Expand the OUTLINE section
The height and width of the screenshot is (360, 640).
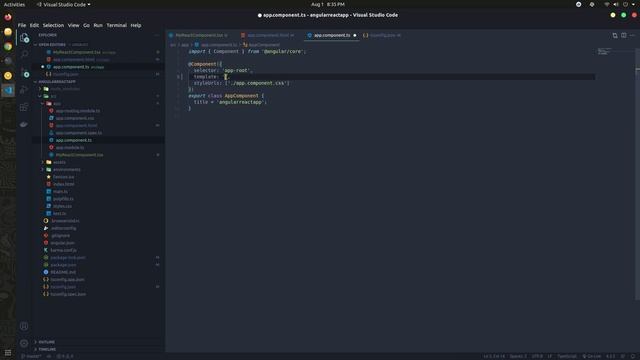tap(45, 342)
